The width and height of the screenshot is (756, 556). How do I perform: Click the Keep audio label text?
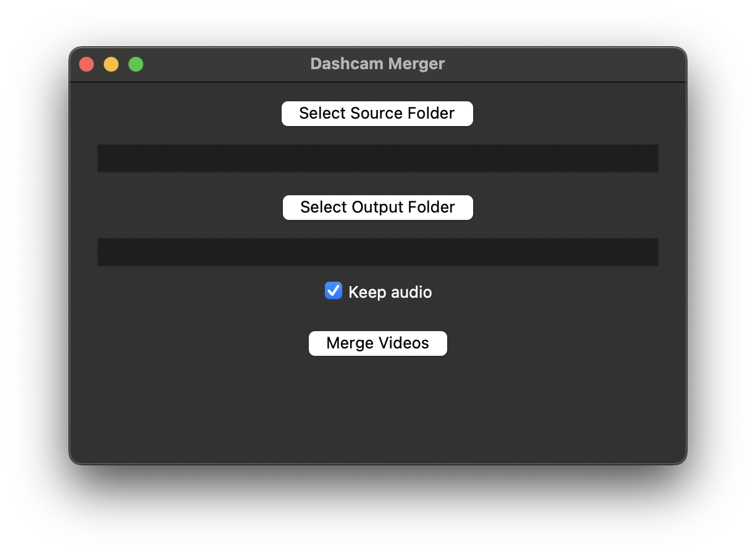pos(390,292)
